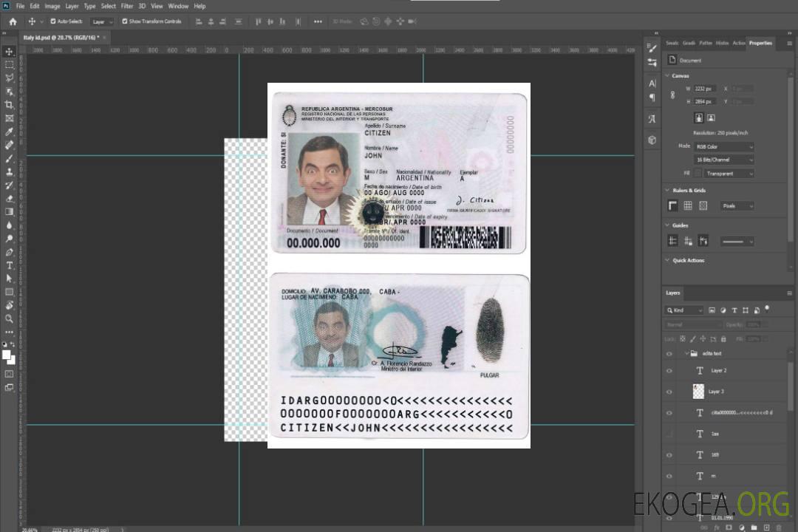
Task: Select the Frame tool
Action: pyautogui.click(x=9, y=118)
